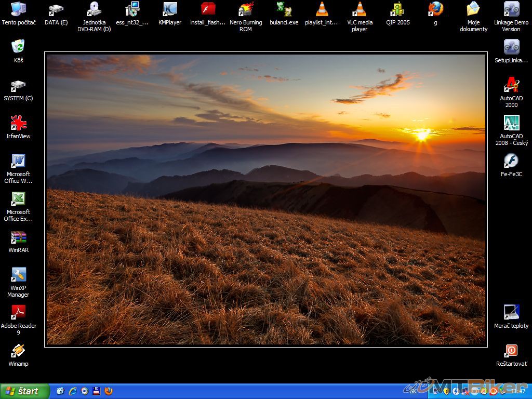This screenshot has height=399, width=532.
Task: Open Nero Burning ROM shortcut
Action: click(246, 9)
